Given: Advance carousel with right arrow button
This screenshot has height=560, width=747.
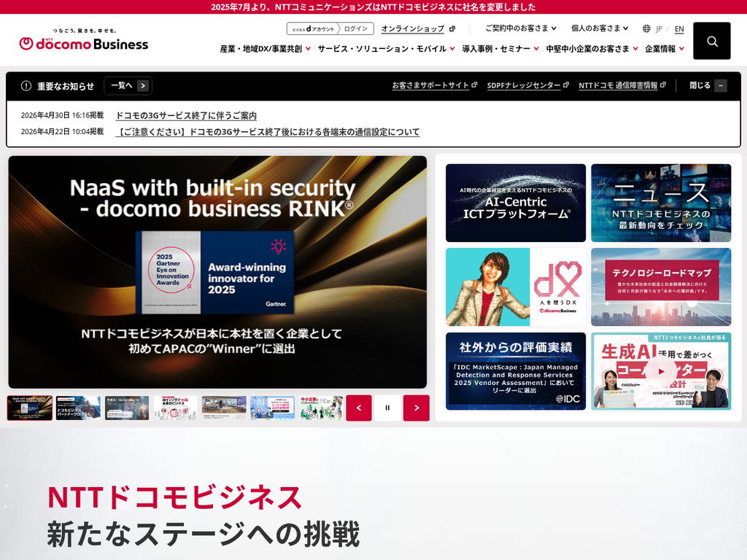Looking at the screenshot, I should tap(417, 408).
